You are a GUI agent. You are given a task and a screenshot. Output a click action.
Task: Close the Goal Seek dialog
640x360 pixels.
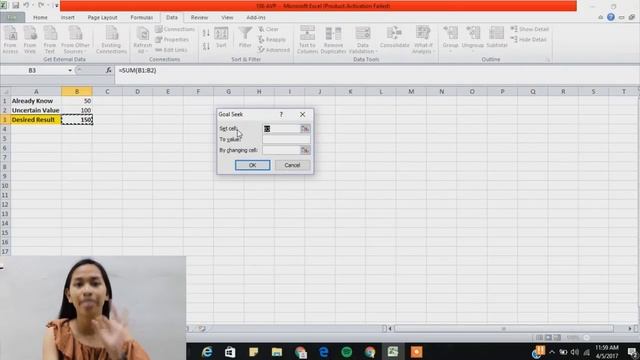302,115
